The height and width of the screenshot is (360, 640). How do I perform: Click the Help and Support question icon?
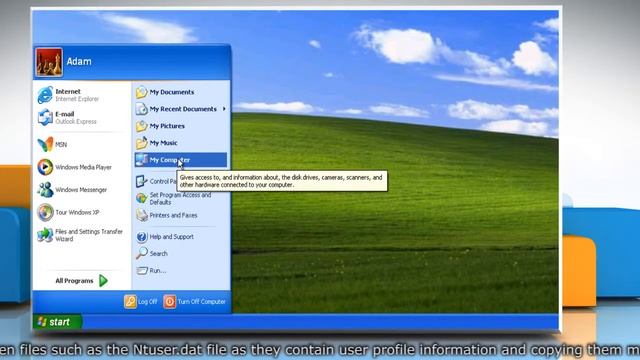coord(142,237)
